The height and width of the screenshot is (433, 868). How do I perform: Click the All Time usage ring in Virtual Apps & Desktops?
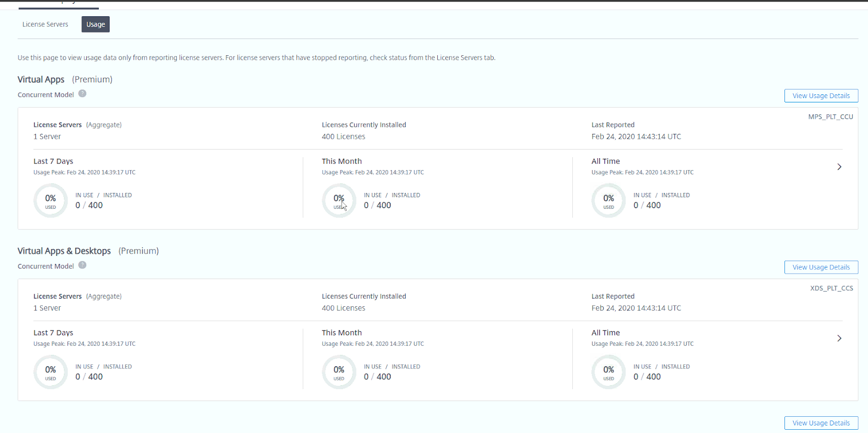(609, 372)
